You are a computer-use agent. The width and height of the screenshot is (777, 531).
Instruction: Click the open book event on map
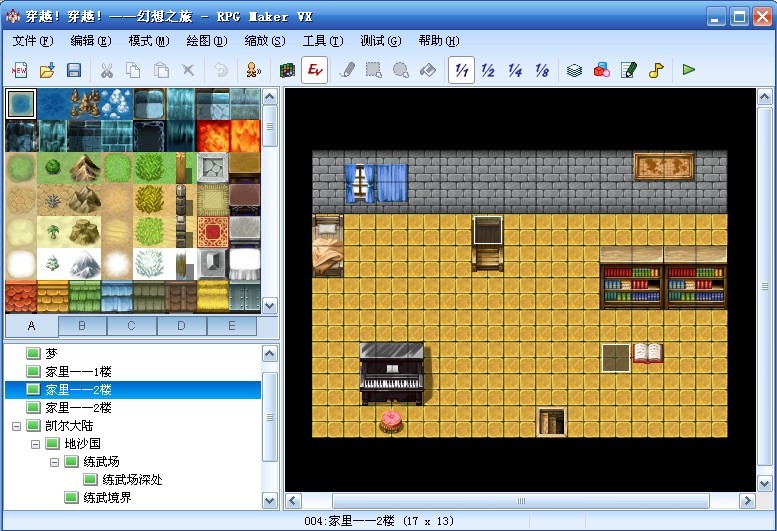point(648,353)
